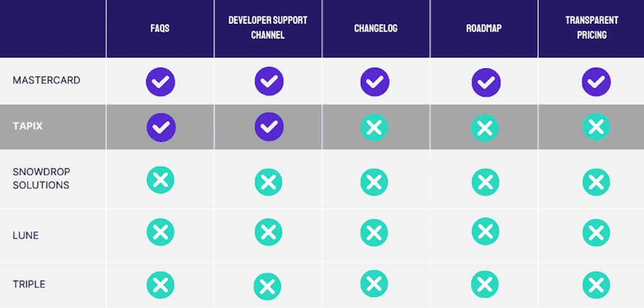
Task: Click Snowdrop Solutions' FAQs cross icon
Action: [x=160, y=180]
